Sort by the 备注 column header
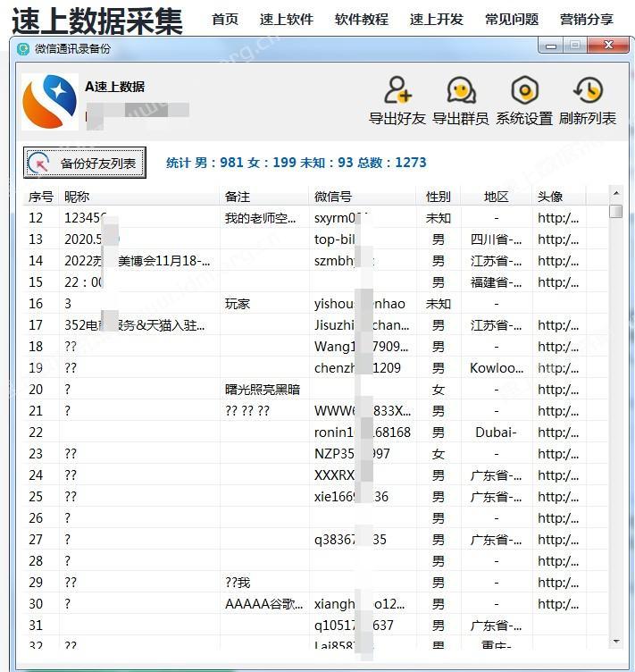This screenshot has width=635, height=672. pyautogui.click(x=264, y=197)
